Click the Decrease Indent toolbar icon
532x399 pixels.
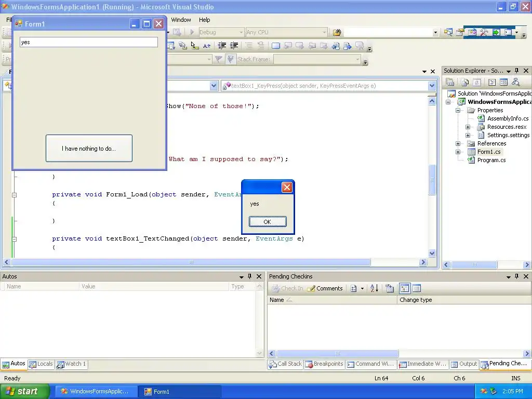pyautogui.click(x=222, y=46)
